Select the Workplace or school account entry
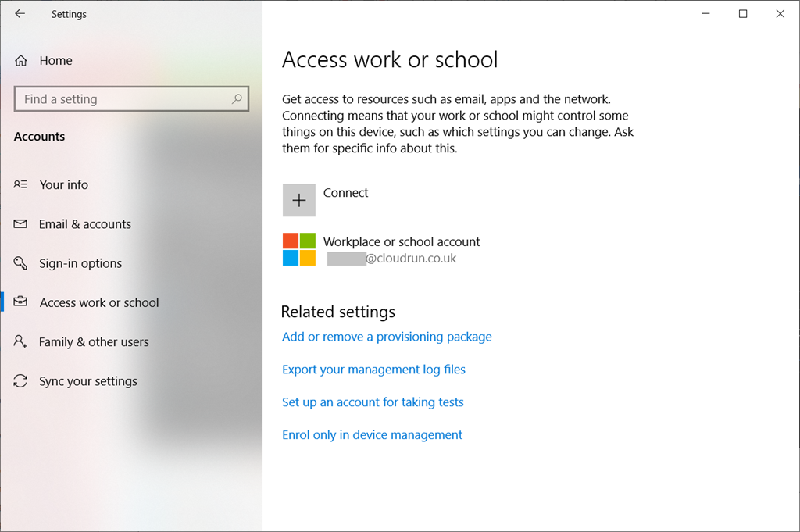This screenshot has width=800, height=532. 402,242
